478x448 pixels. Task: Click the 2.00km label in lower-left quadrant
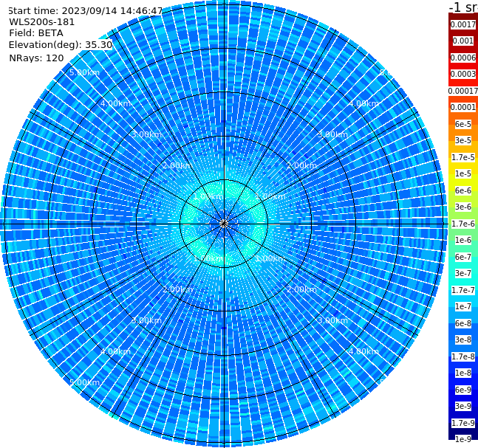[178, 289]
